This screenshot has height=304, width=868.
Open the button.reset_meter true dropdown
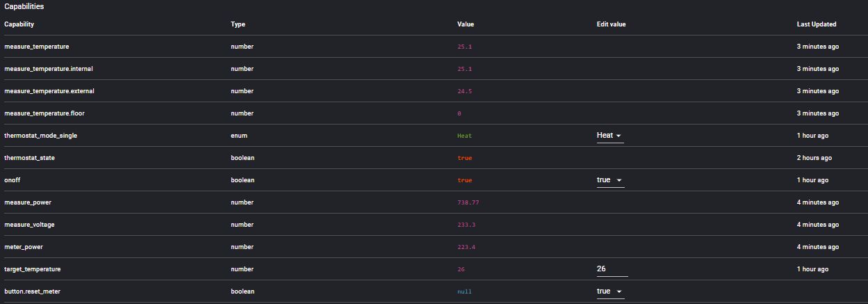(x=609, y=291)
